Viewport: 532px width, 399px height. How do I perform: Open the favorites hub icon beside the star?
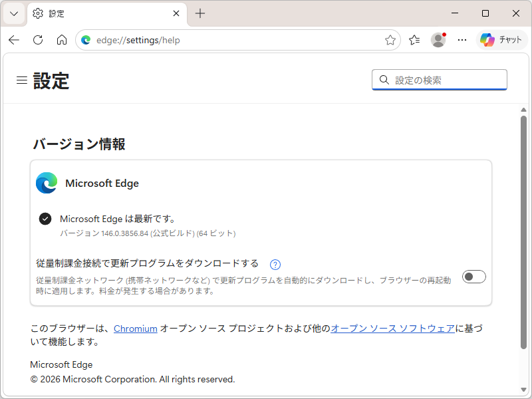[414, 40]
